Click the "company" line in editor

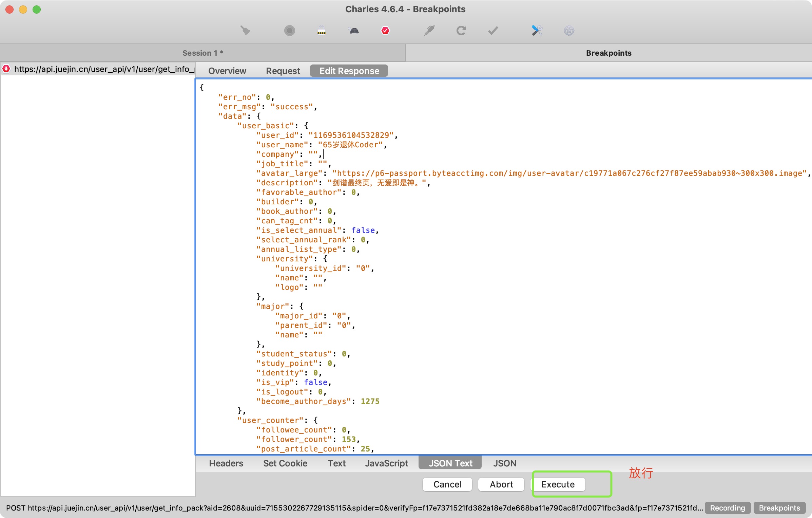point(289,154)
